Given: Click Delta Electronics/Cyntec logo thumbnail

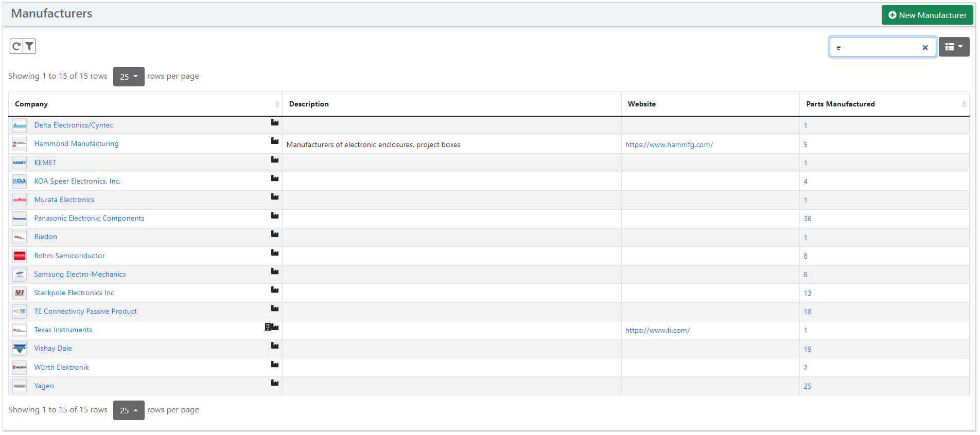Looking at the screenshot, I should click(20, 125).
